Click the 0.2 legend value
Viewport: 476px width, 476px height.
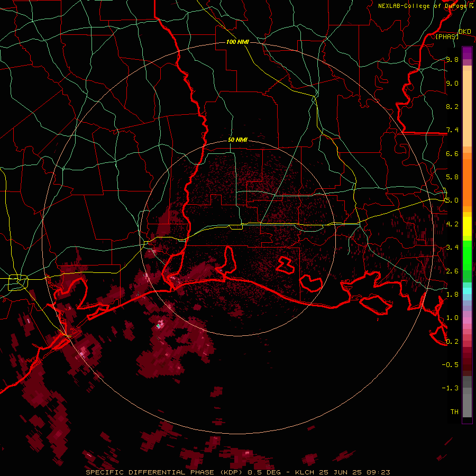point(452,342)
